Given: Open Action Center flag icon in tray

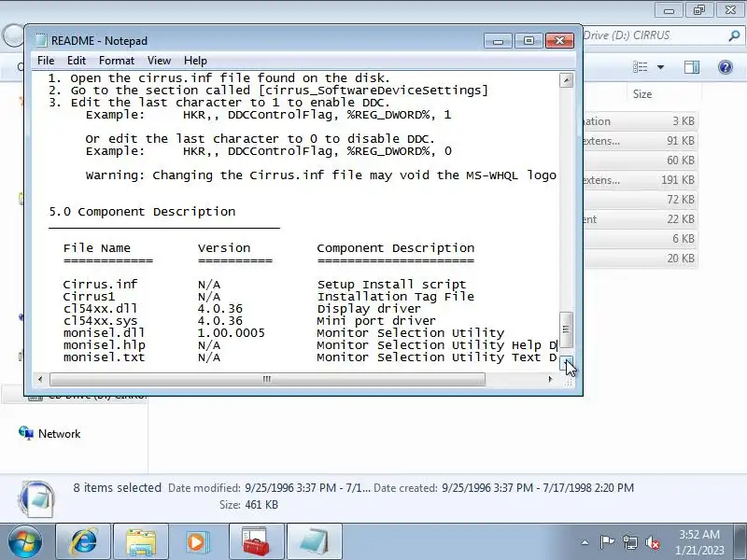Looking at the screenshot, I should [x=606, y=542].
